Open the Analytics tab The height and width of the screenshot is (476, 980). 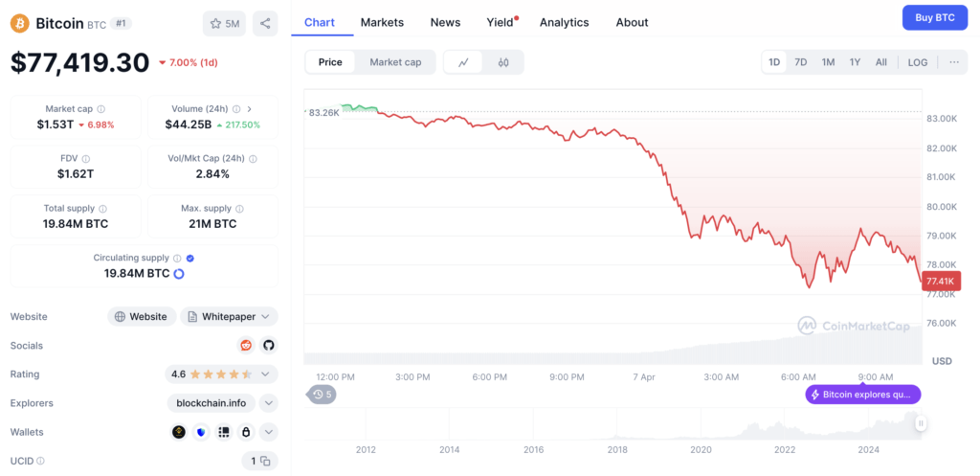(x=565, y=23)
